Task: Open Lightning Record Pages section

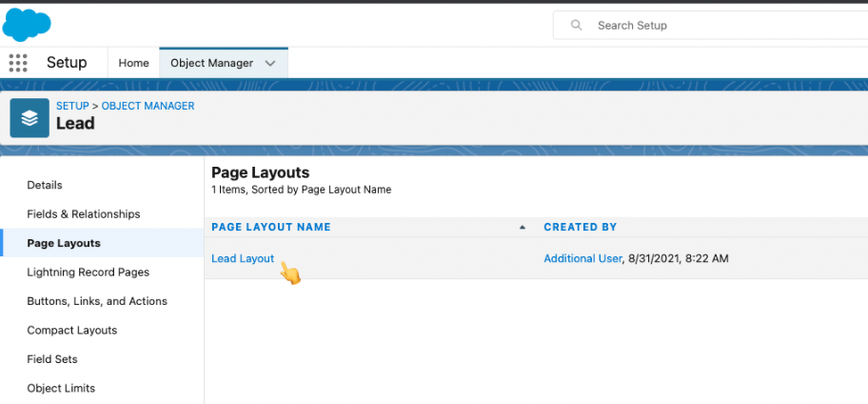Action: [88, 273]
